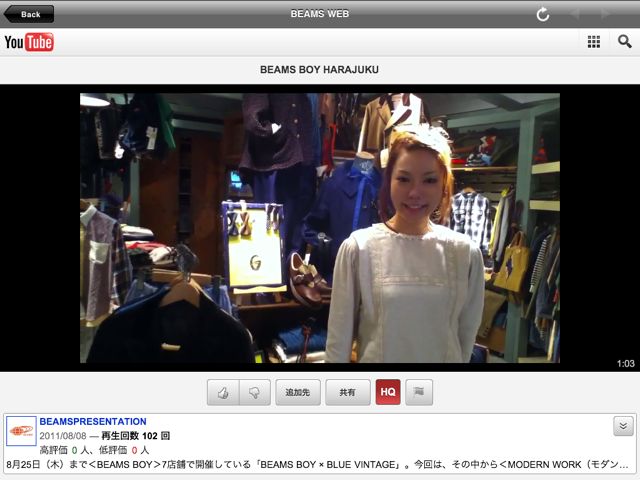Open the 追加先 add-to button
The image size is (640, 480).
pos(298,392)
